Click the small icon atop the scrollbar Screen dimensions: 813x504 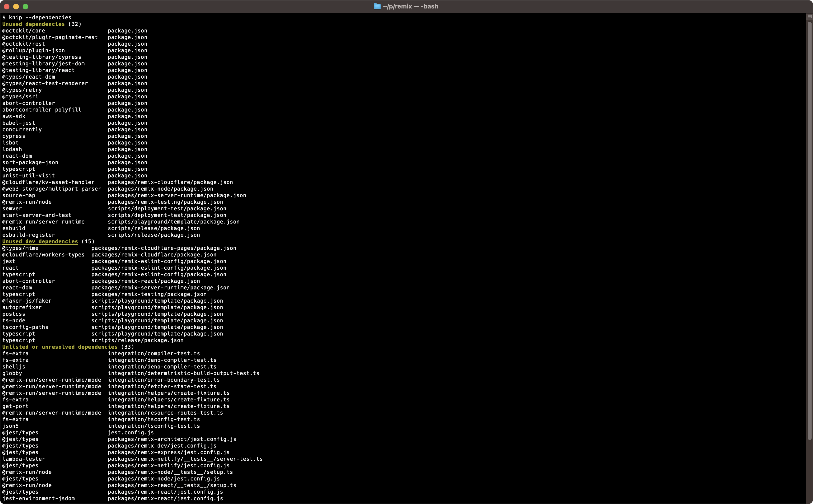click(x=809, y=17)
